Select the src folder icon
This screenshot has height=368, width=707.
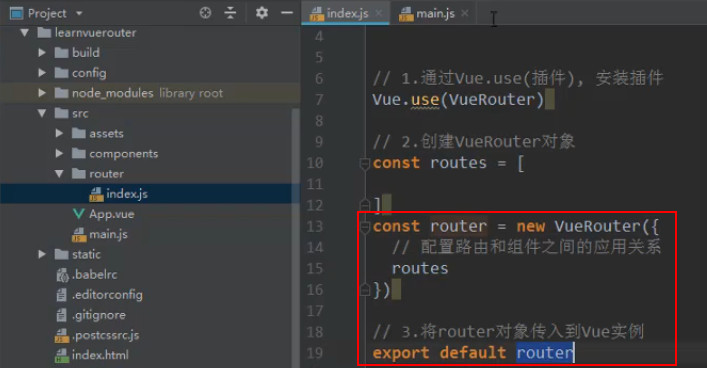[x=61, y=114]
